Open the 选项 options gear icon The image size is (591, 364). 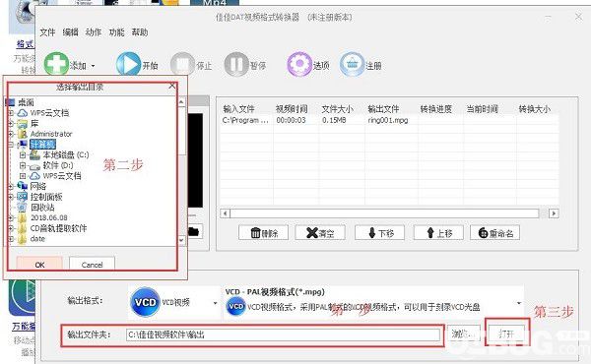[x=299, y=64]
